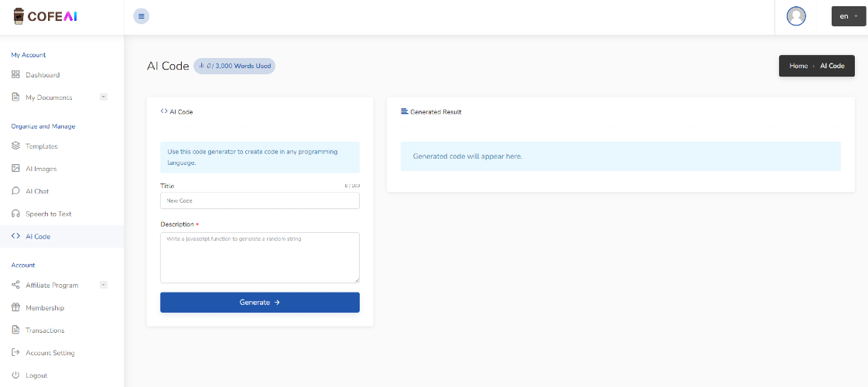Toggle the sidebar hamburger menu button

coord(141,16)
